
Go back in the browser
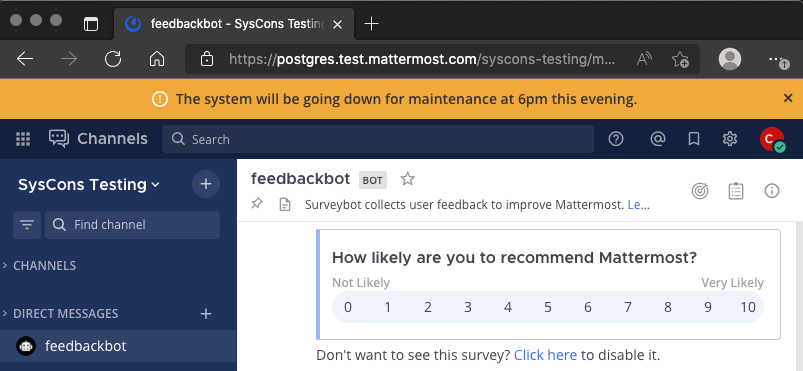click(25, 59)
